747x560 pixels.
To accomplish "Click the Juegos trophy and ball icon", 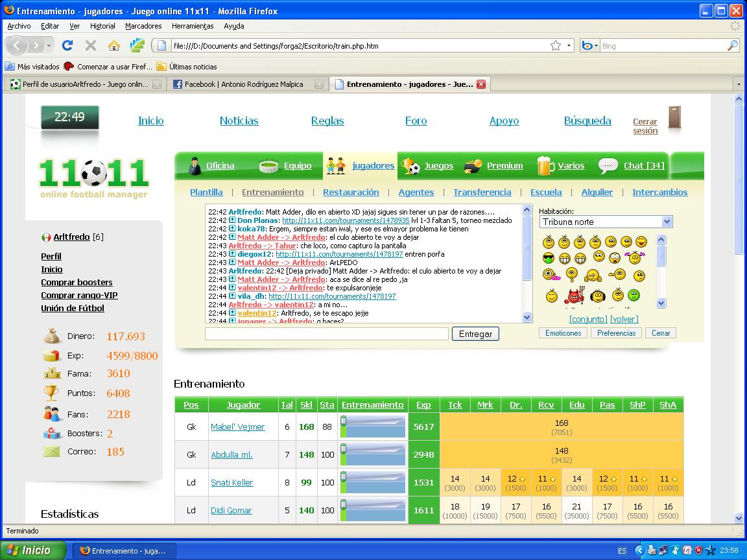I will coord(410,166).
